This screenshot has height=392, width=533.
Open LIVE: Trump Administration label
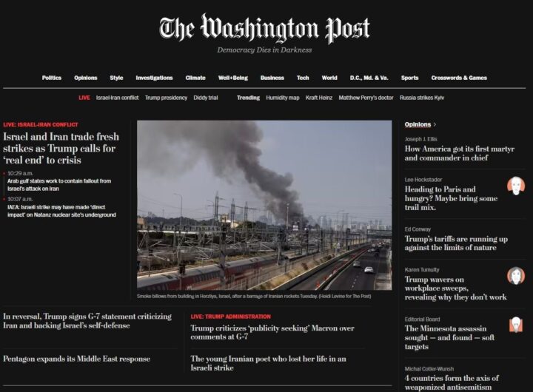[230, 317]
